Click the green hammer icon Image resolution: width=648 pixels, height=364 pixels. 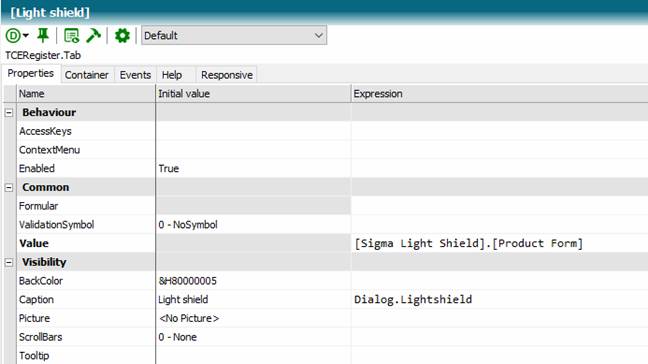coord(93,36)
